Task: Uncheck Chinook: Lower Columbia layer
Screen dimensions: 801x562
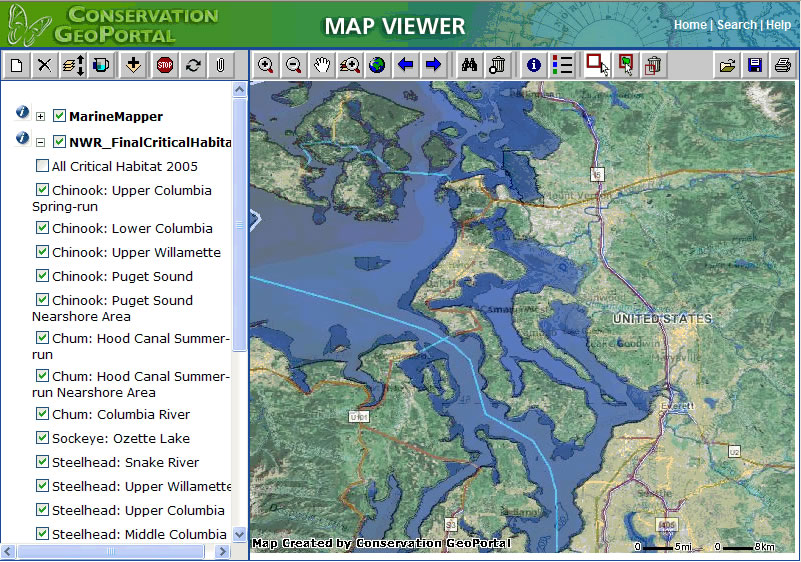Action: point(42,227)
